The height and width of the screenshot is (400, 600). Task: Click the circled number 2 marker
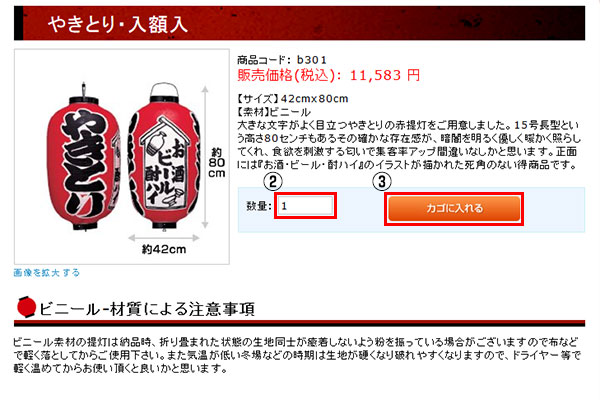tap(273, 181)
